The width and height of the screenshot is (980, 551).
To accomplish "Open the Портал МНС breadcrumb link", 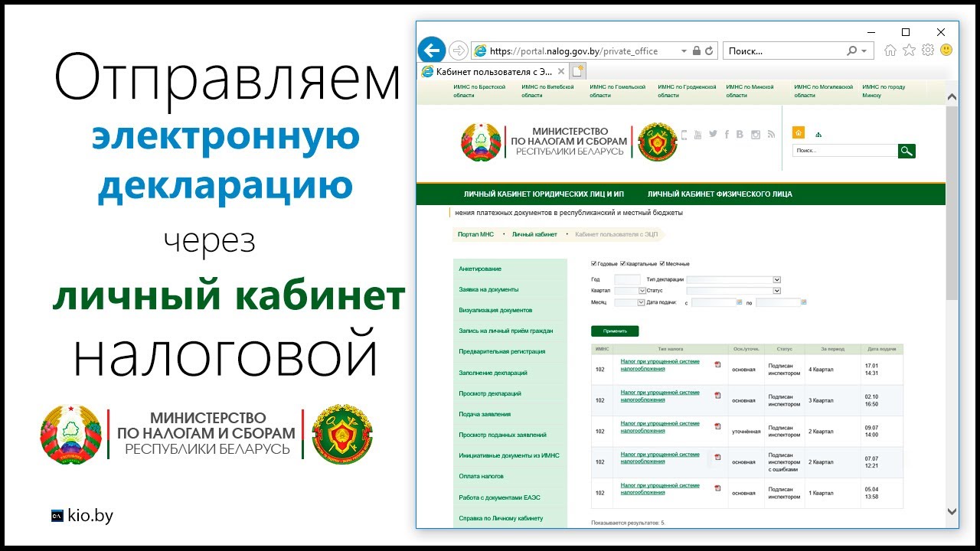I will [475, 234].
